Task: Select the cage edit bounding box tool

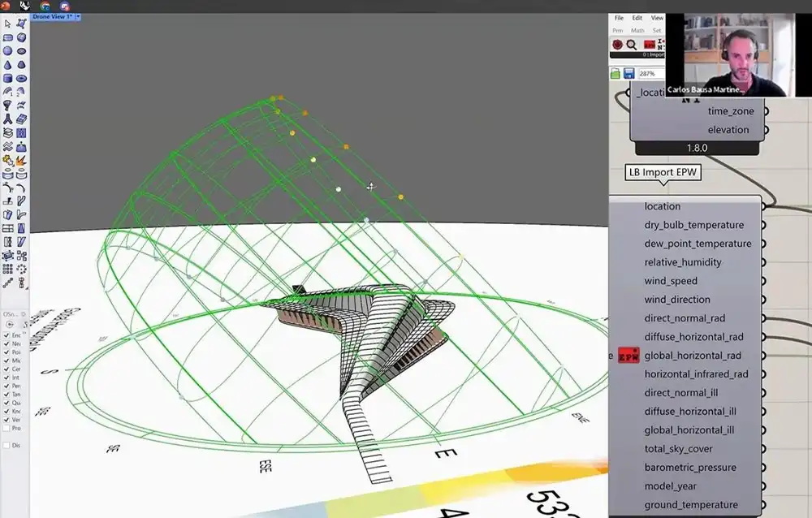Action: [x=7, y=256]
